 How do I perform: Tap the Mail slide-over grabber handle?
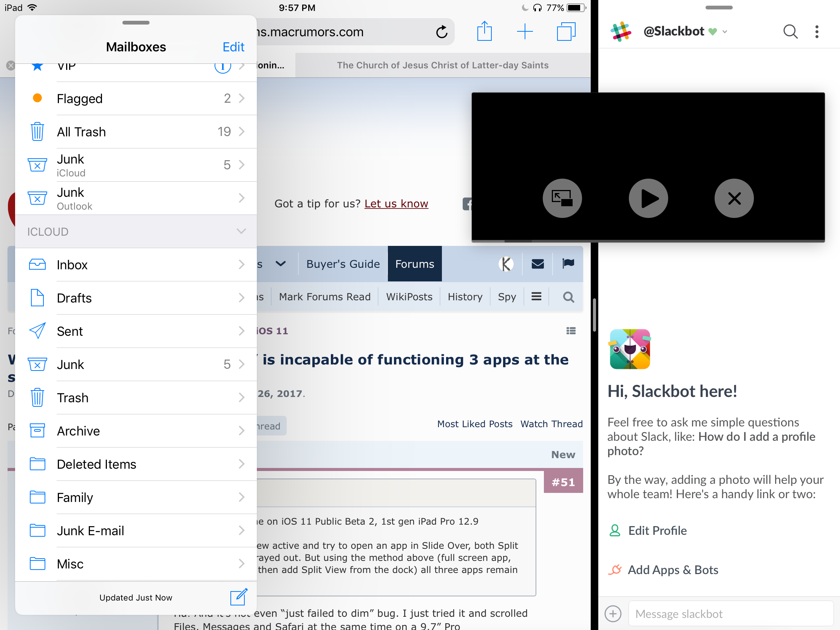click(136, 23)
